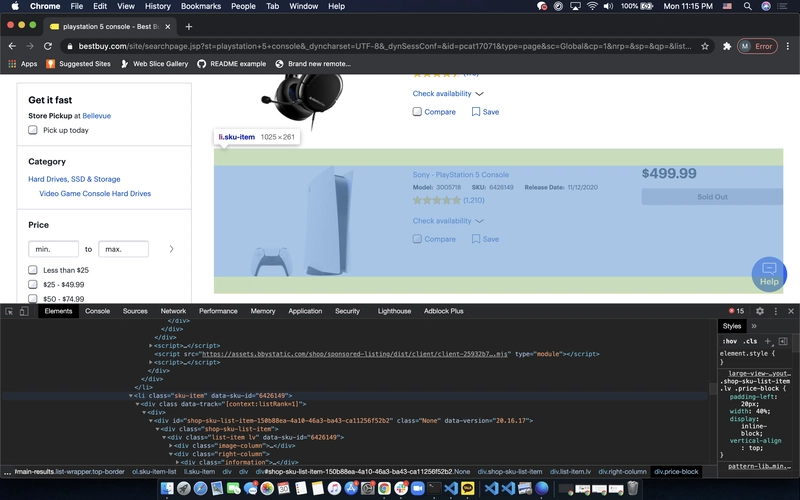
Task: Click Bellevue store link
Action: [x=96, y=116]
